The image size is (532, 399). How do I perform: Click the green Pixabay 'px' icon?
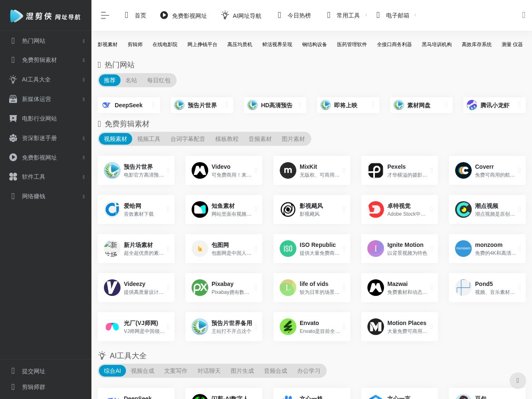(x=200, y=288)
